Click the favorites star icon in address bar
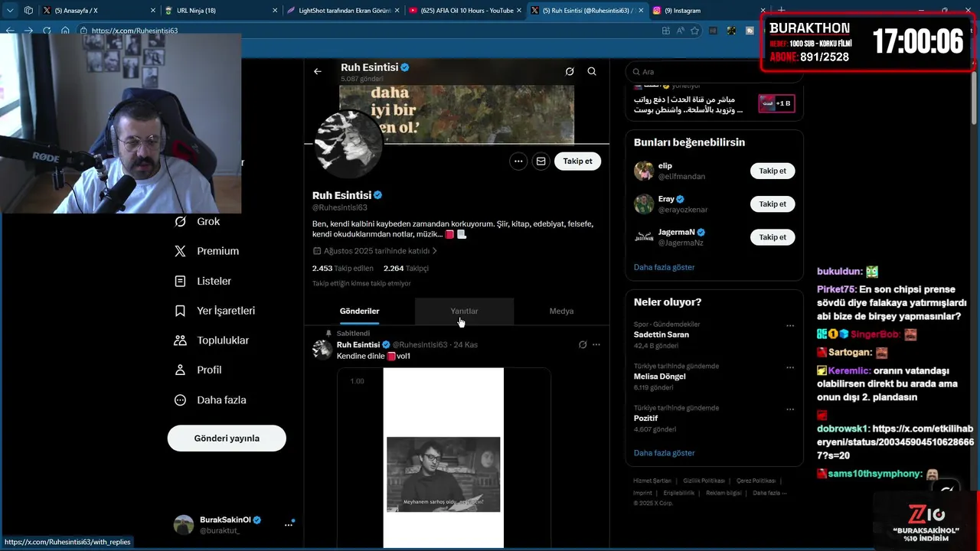Image resolution: width=980 pixels, height=551 pixels. coord(694,31)
